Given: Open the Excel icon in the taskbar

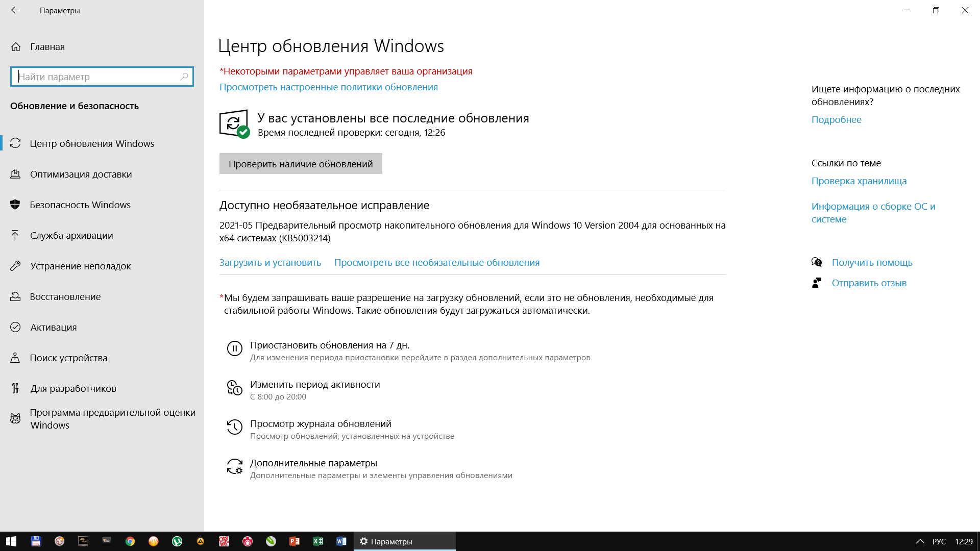Looking at the screenshot, I should [318, 541].
